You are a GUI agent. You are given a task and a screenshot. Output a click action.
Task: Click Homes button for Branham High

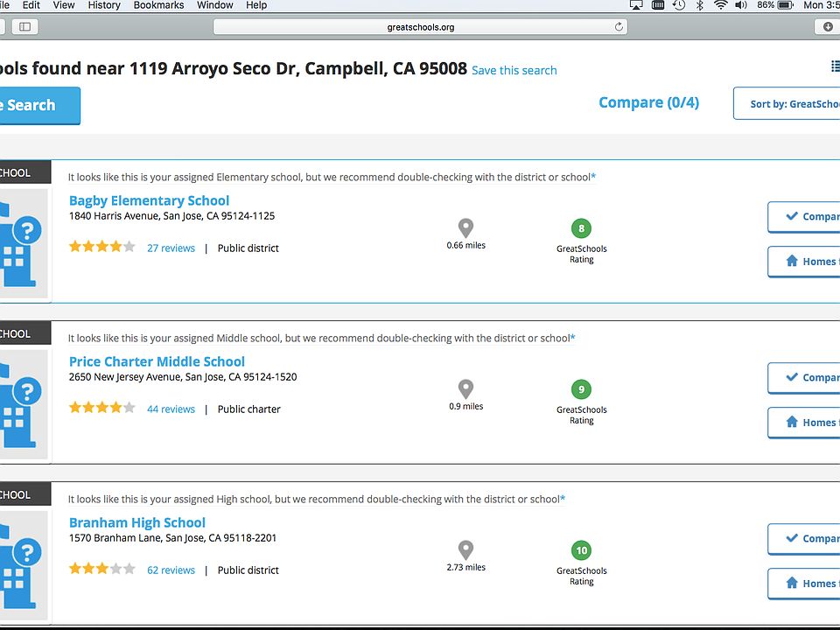[803, 584]
